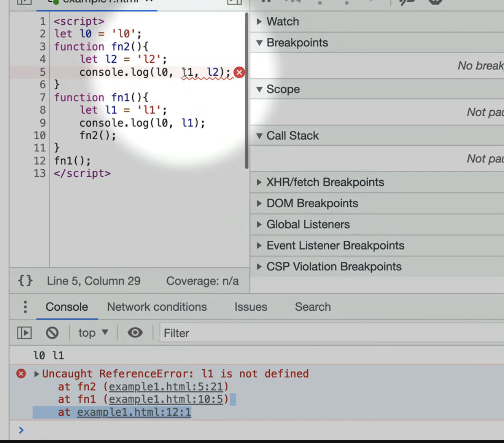Click 'fn1();' call on line 12
The height and width of the screenshot is (443, 504).
pyautogui.click(x=72, y=161)
